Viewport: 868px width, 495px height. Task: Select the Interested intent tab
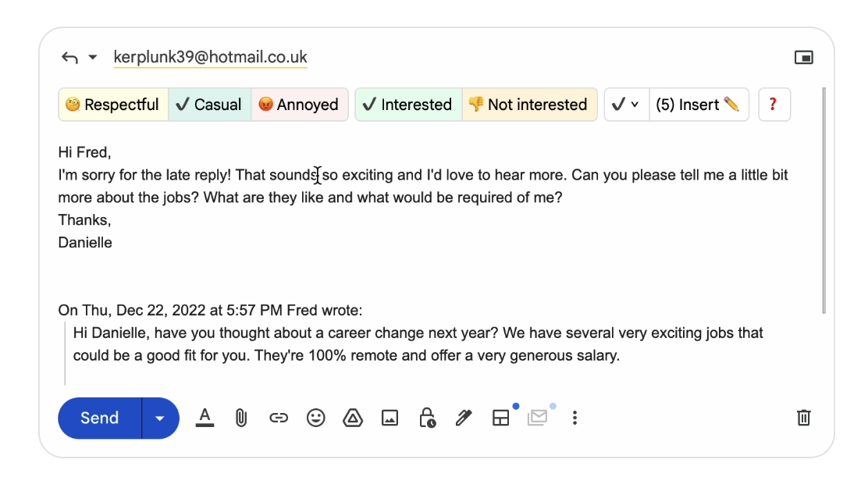point(408,105)
